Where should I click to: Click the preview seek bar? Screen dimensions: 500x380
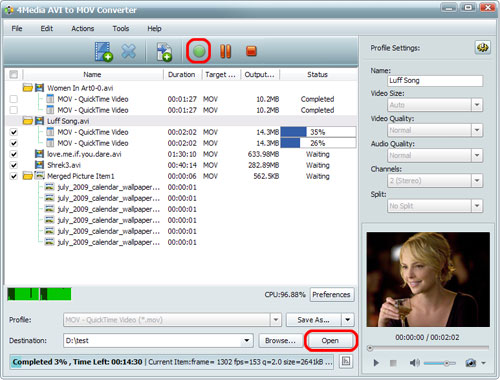pos(428,348)
